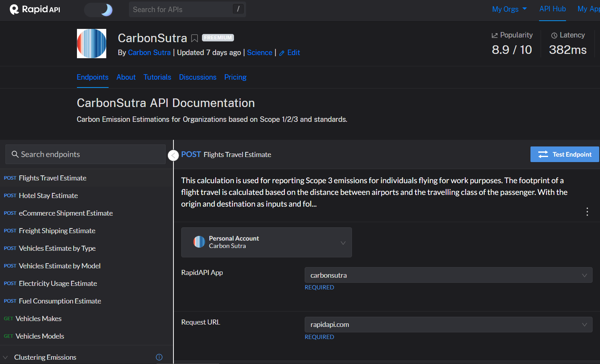Viewport: 600px width, 364px height.
Task: Click the Personal Account avatar icon
Action: pyautogui.click(x=199, y=242)
